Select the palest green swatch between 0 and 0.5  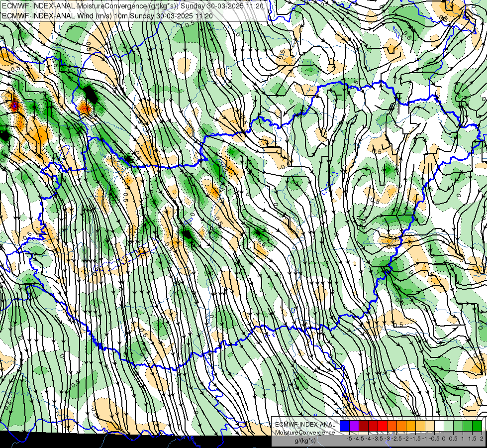[x=449, y=426]
